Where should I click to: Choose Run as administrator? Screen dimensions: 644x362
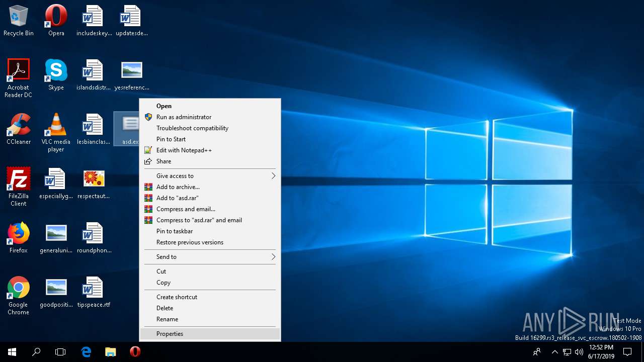(x=210, y=117)
